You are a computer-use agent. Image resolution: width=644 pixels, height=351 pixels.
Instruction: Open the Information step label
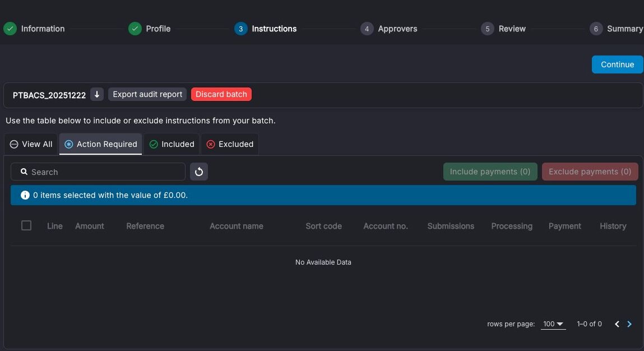click(43, 29)
